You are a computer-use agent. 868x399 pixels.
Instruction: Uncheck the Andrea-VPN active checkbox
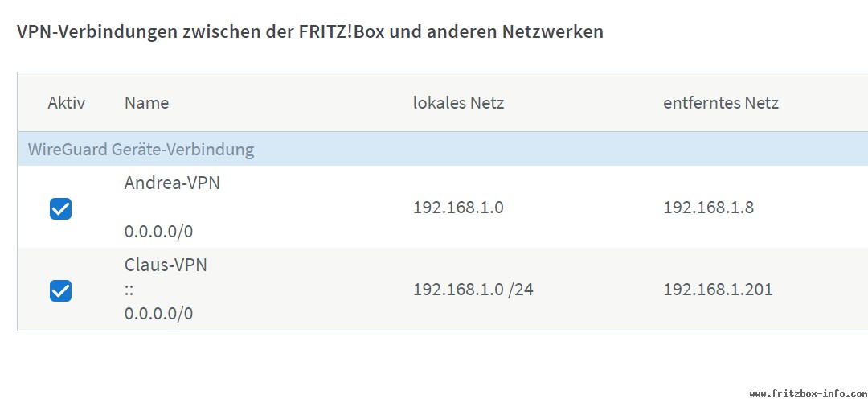tap(60, 209)
